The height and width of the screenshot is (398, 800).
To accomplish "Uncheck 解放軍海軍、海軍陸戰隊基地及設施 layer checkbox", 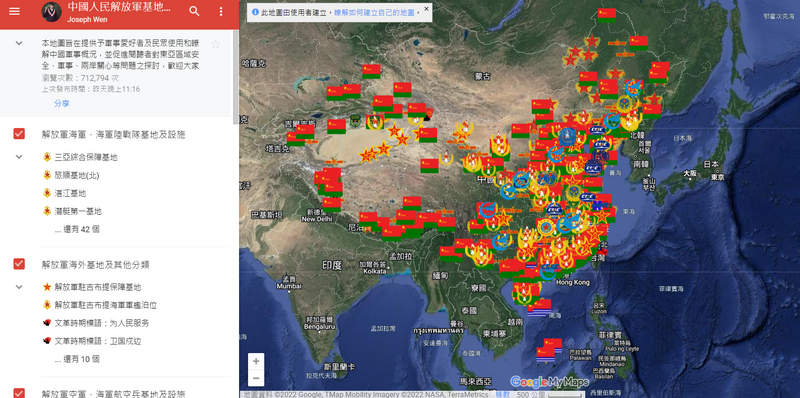I will coord(19,134).
